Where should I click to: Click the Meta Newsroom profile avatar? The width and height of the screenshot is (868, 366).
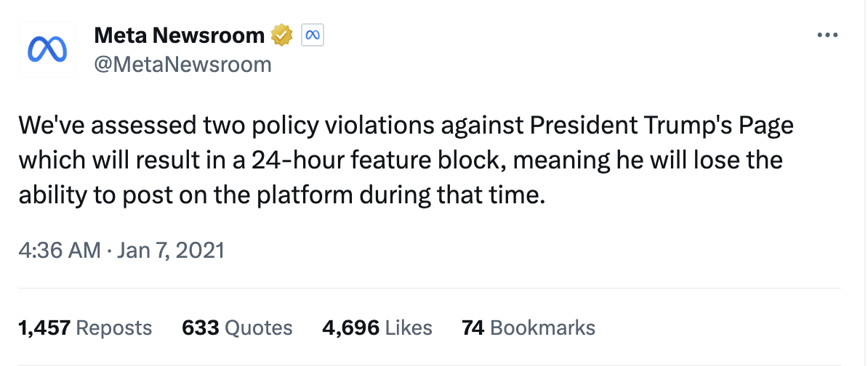pos(47,49)
